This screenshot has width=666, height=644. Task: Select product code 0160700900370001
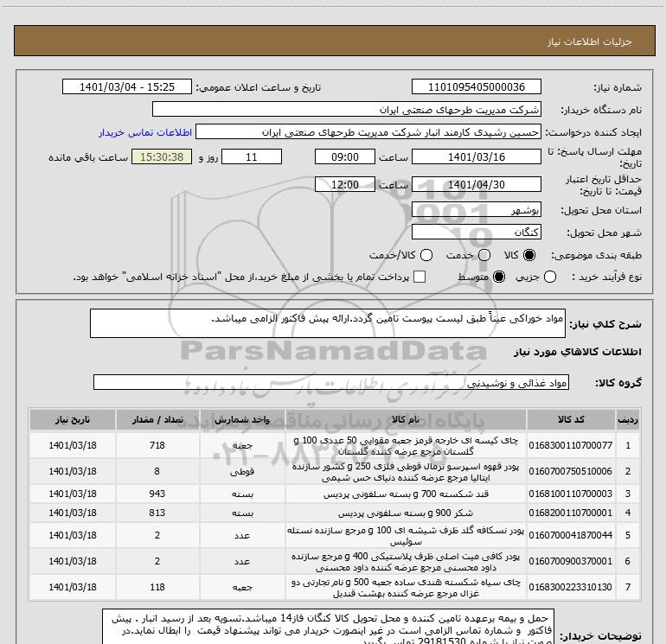pyautogui.click(x=571, y=561)
